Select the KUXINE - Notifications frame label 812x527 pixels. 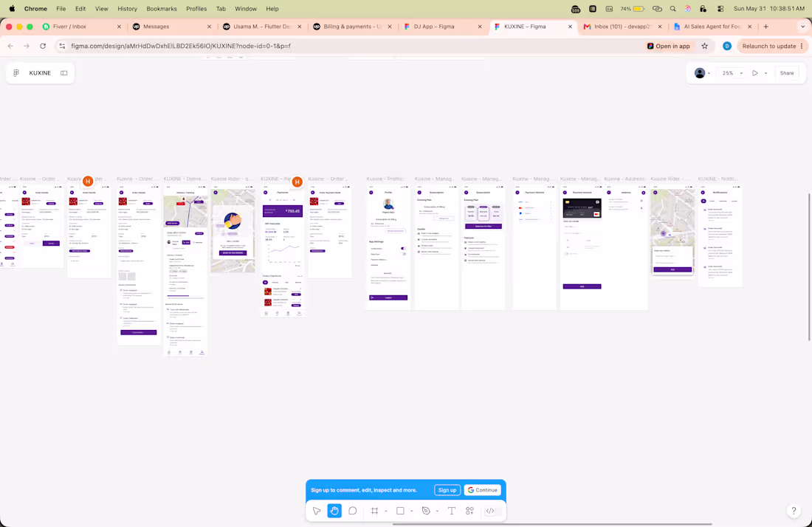point(718,179)
